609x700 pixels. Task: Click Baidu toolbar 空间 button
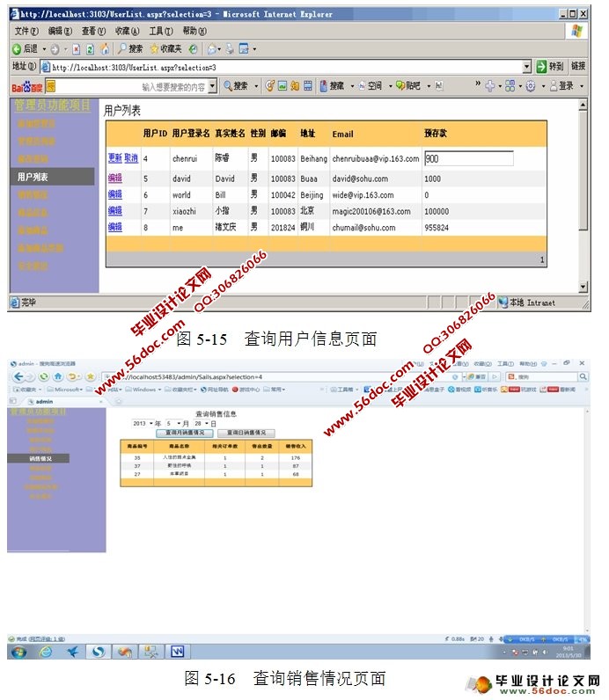371,85
